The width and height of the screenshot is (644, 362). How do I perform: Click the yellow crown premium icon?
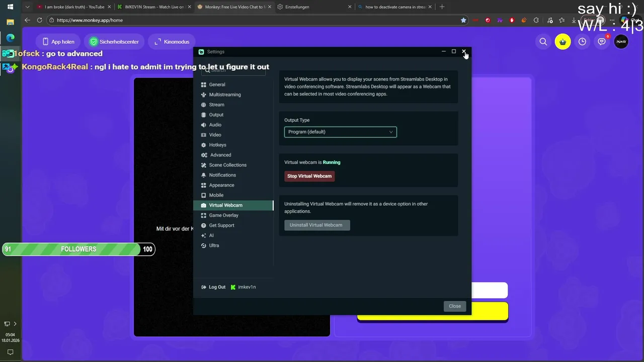pos(563,42)
